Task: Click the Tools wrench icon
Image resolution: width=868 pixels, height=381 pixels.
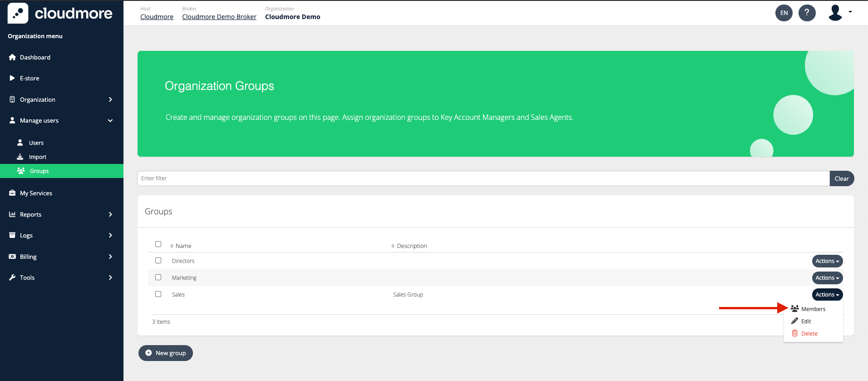Action: pos(12,277)
